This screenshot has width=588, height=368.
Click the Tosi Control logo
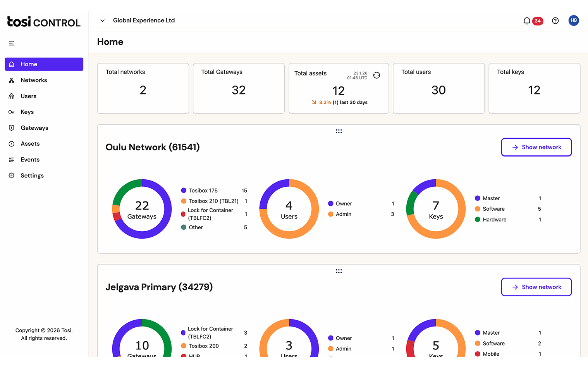tap(44, 22)
